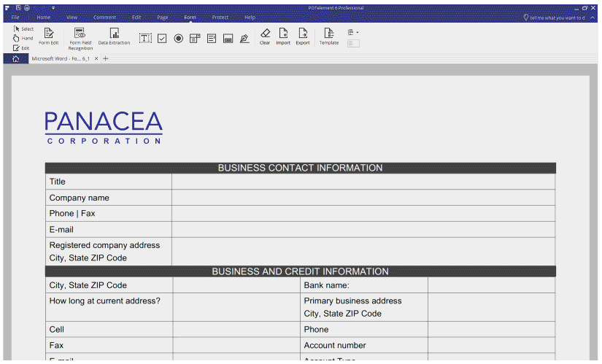Expand the alignment dropdown arrow
The height and width of the screenshot is (364, 602).
357,32
